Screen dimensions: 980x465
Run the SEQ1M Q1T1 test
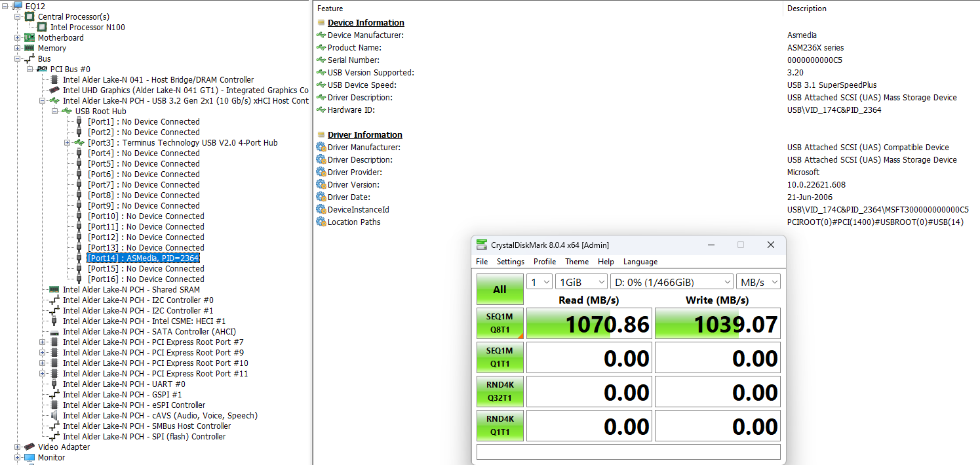[x=500, y=357]
